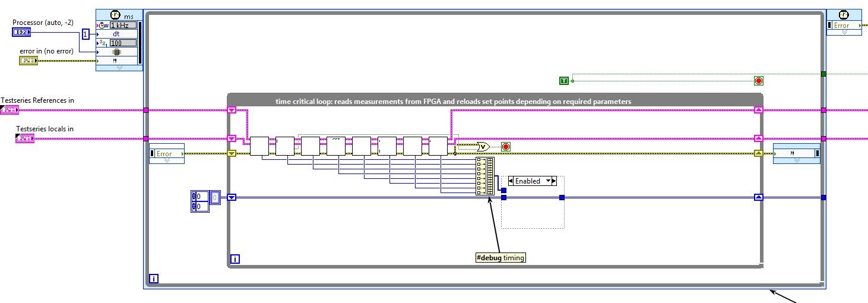
Task: Click the inner loop iteration terminal i
Action: [x=236, y=259]
